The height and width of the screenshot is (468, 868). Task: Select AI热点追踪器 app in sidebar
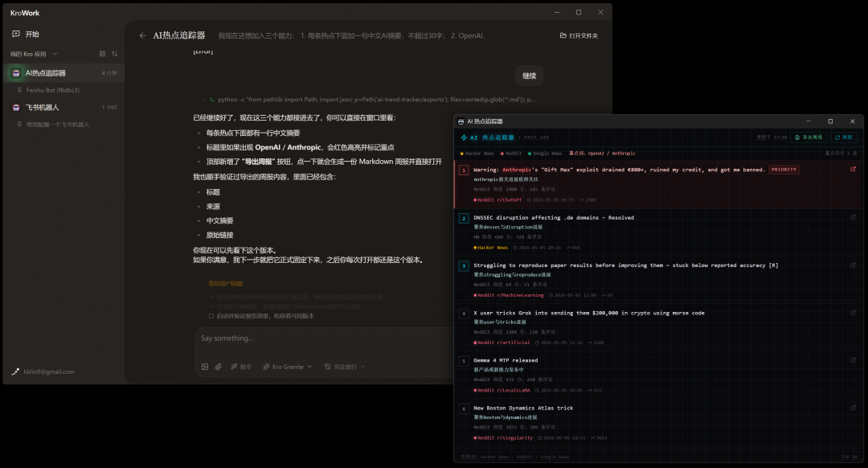[63, 73]
